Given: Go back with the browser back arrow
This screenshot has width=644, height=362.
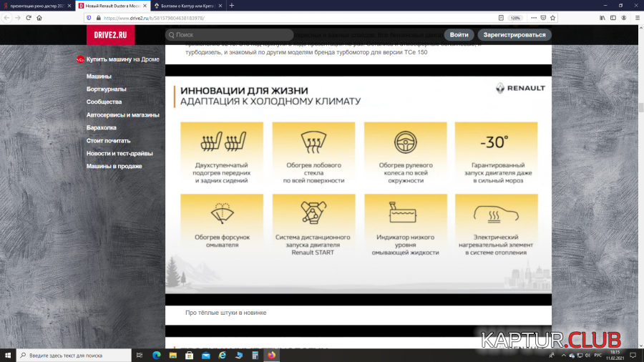Looking at the screenshot, I should point(6,18).
